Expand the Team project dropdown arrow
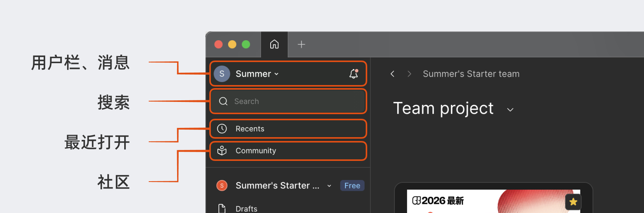 coord(510,110)
